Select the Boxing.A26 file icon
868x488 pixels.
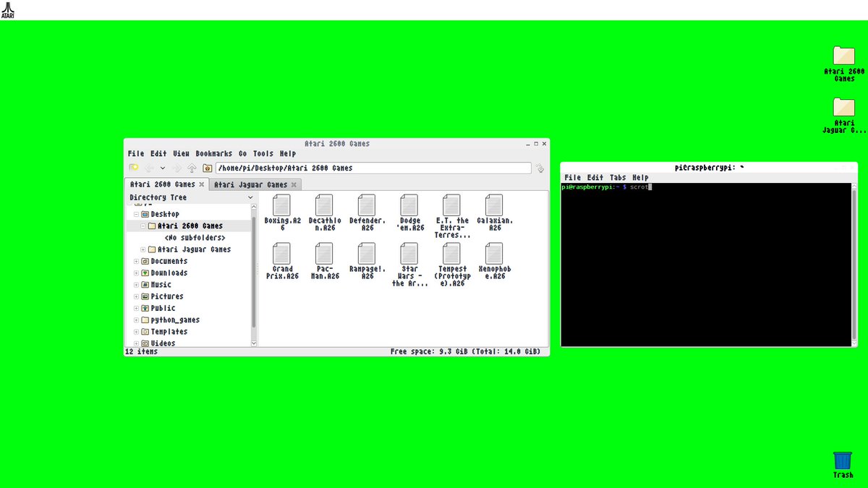(x=281, y=205)
